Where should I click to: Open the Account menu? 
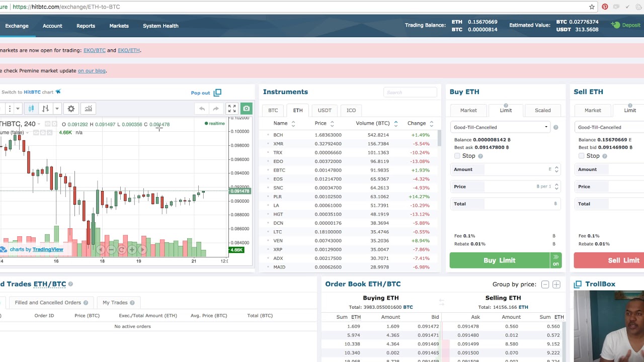[52, 26]
